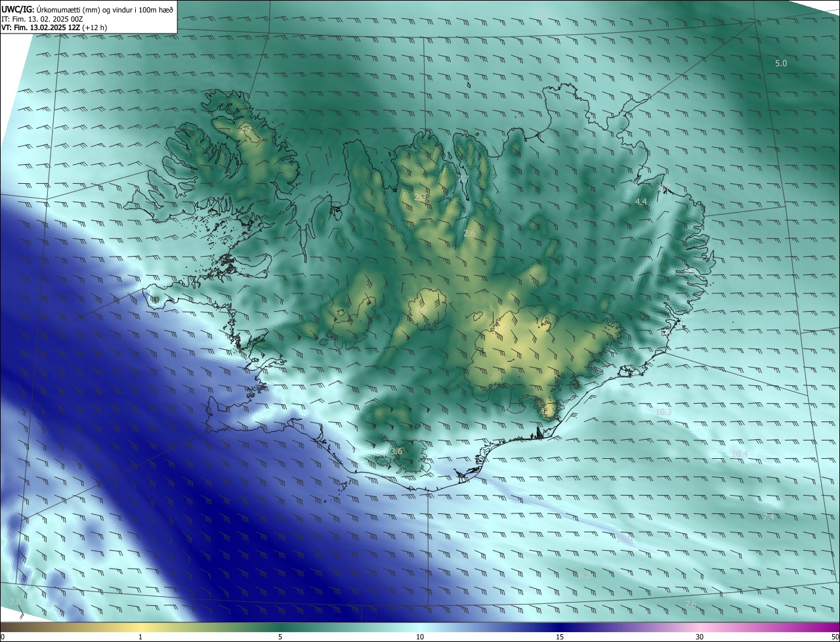Click the 7.7 value label on the map

(x=463, y=179)
